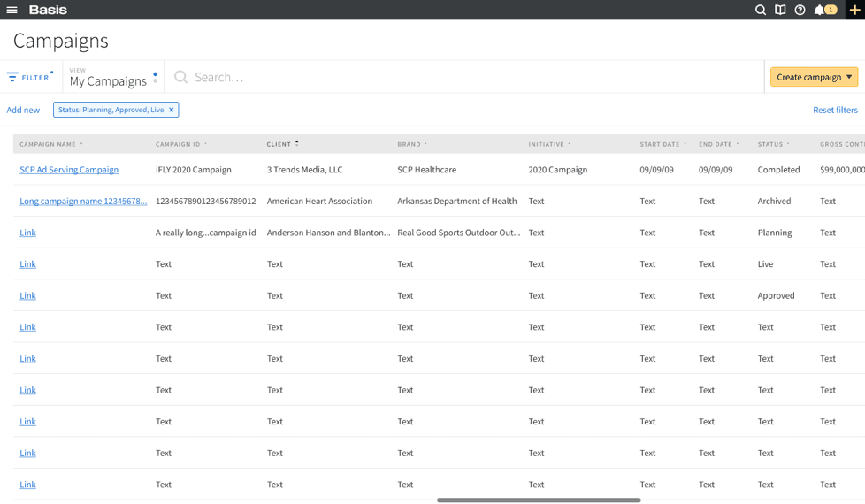Click the help question mark icon
This screenshot has width=865, height=504.
point(800,10)
